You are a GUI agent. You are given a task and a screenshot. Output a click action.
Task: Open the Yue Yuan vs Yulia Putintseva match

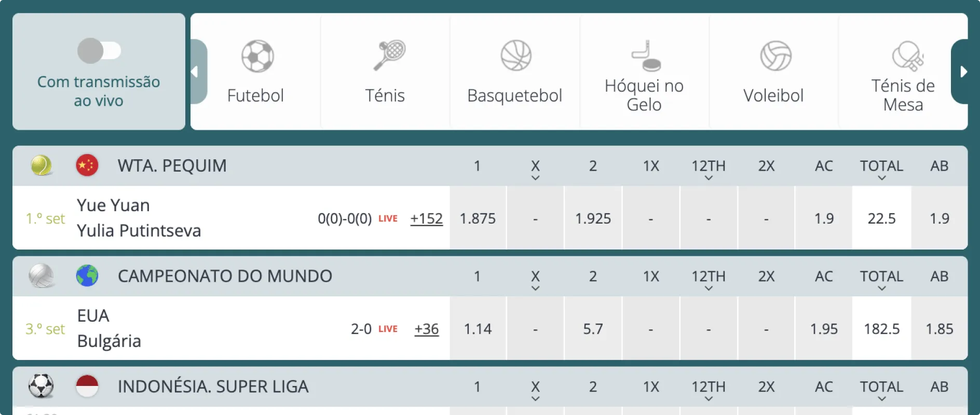139,218
